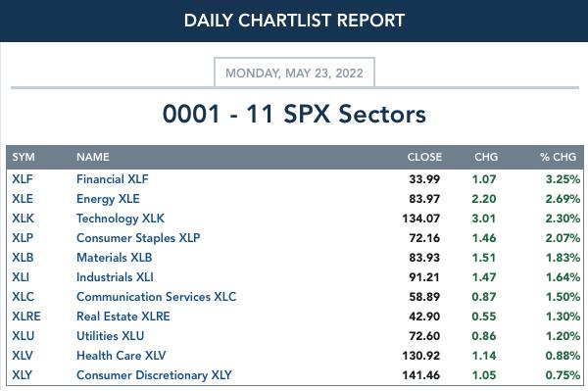
Task: Sort by the % CHG column header
Action: [558, 157]
